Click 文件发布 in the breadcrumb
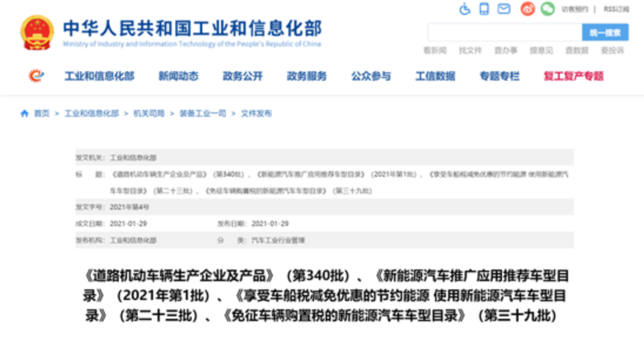Viewport: 644px width, 341px height. [x=256, y=113]
